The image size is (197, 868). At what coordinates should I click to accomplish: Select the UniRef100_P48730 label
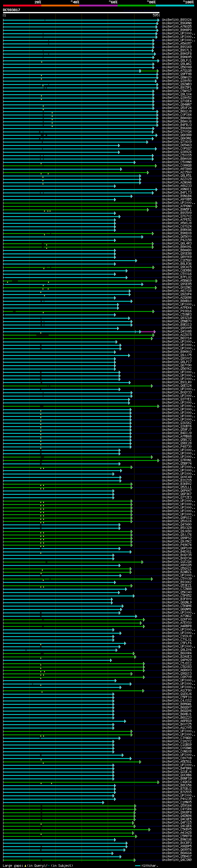click(x=177, y=447)
